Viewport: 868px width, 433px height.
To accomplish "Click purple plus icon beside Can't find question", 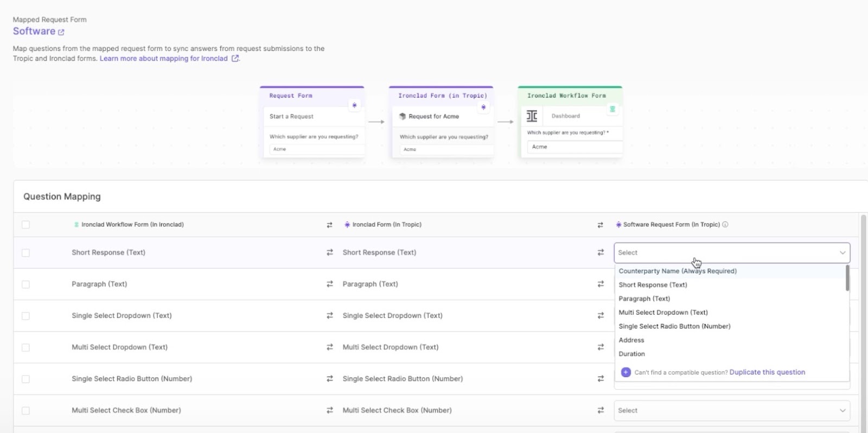I will pyautogui.click(x=626, y=372).
